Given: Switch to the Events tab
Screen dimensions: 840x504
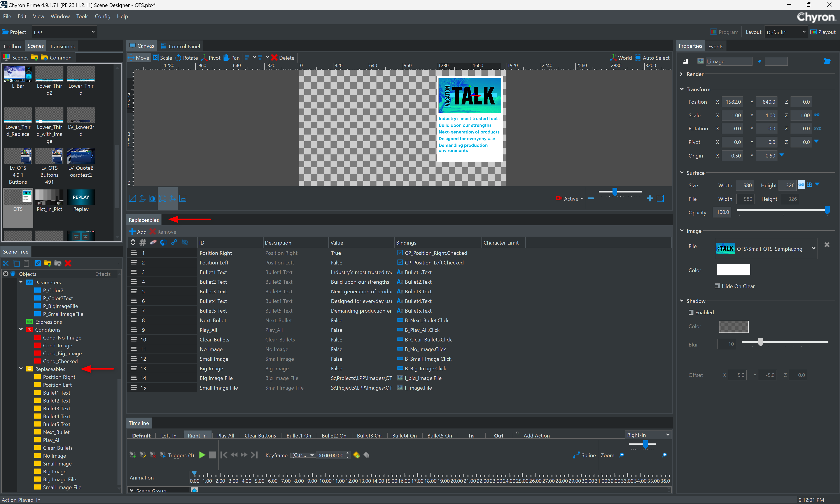Looking at the screenshot, I should coord(716,46).
